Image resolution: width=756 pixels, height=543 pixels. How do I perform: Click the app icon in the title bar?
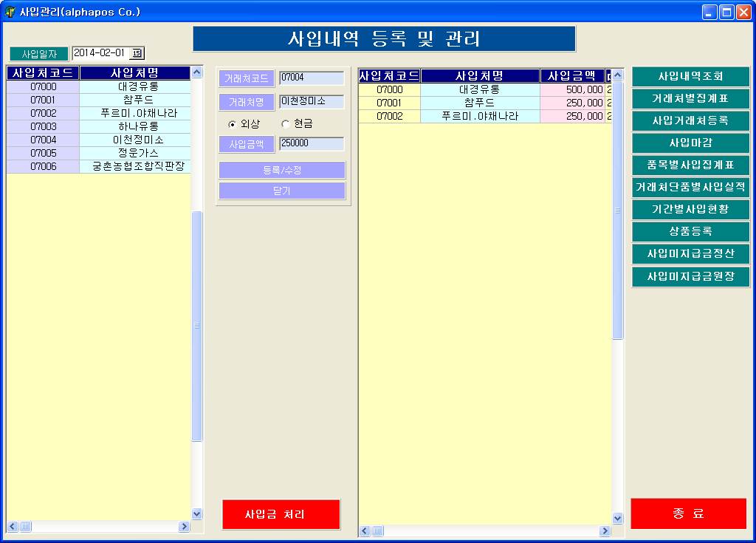(x=10, y=12)
